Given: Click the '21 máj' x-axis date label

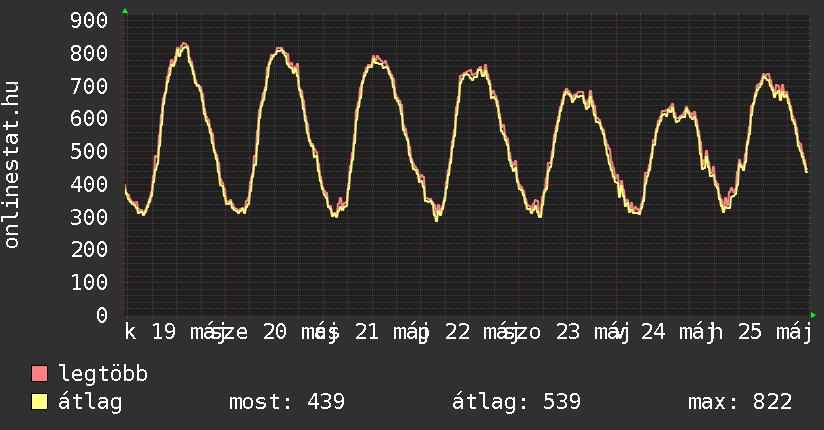Looking at the screenshot, I should tap(392, 332).
